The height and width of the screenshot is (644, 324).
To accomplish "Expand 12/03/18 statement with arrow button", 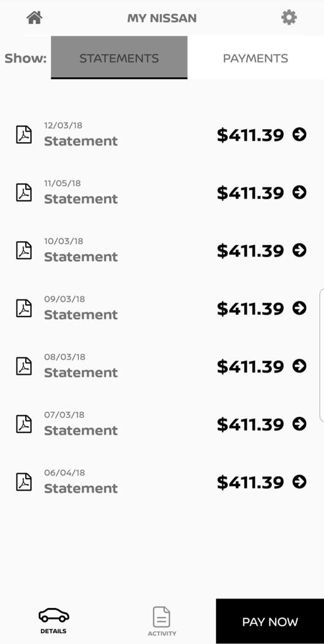I will tap(300, 134).
